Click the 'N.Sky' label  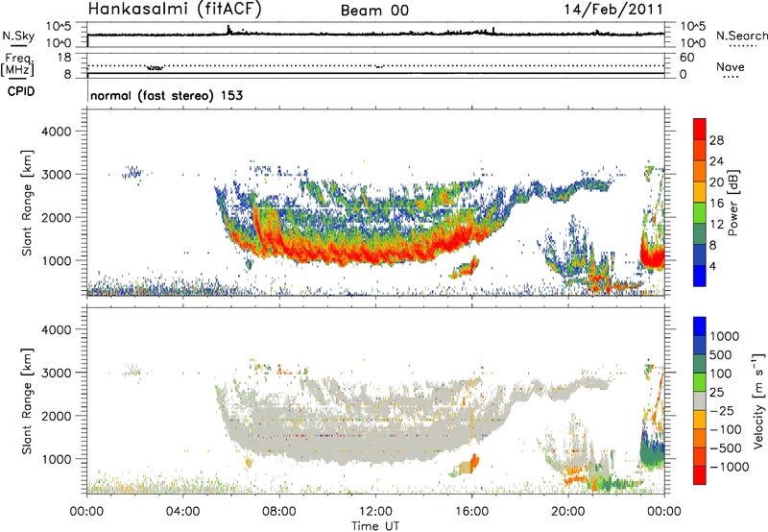coord(18,36)
